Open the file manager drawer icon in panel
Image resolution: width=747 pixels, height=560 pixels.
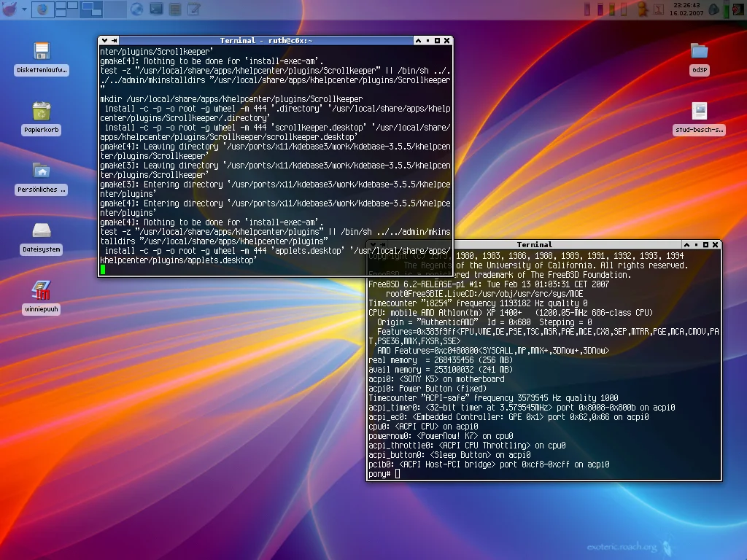click(x=175, y=9)
